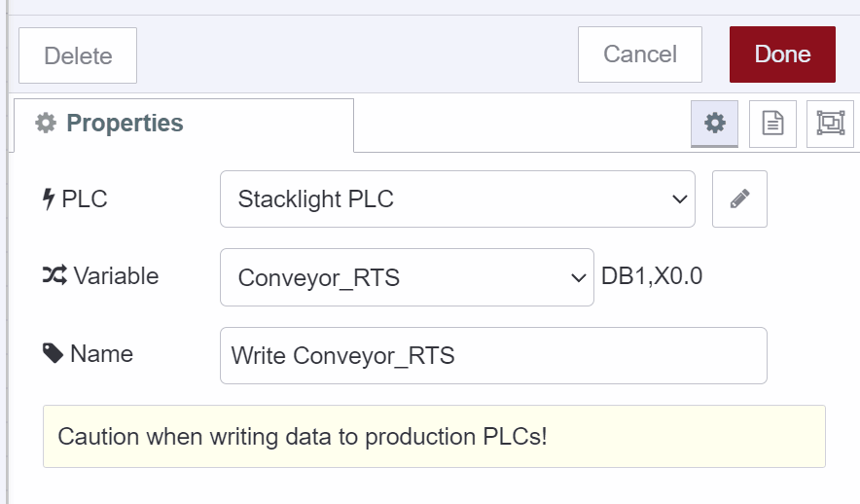Open the Stacklight PLC dropdown

pos(457,199)
